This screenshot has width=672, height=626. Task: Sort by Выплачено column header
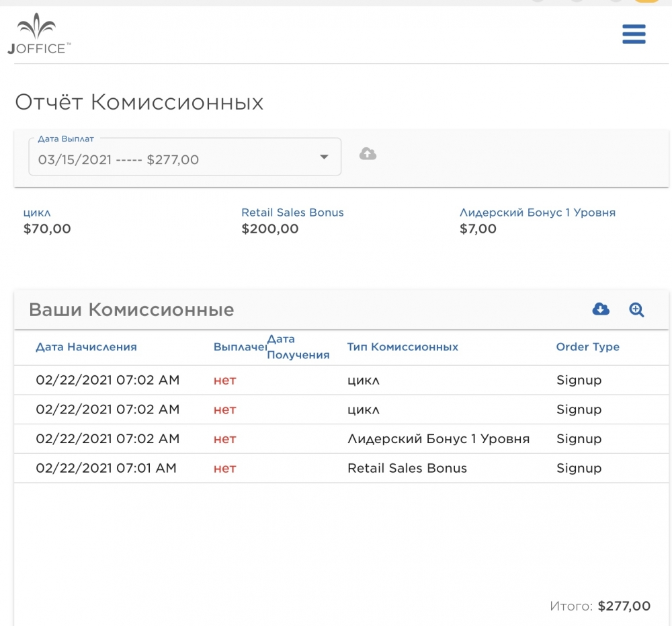click(x=240, y=347)
